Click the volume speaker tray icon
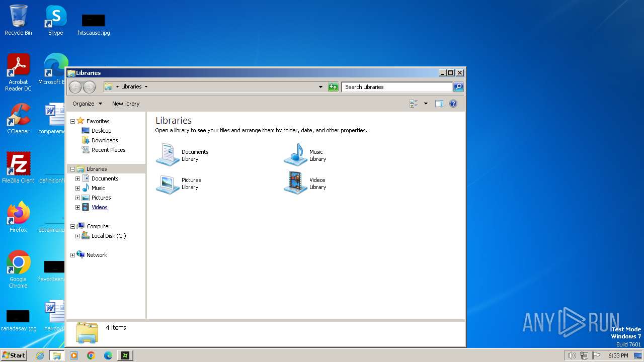 572,355
